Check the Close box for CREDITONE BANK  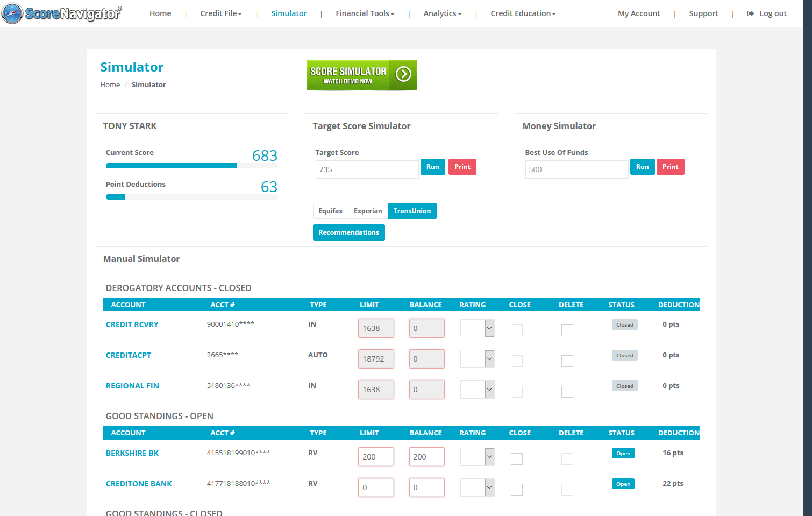(x=517, y=490)
